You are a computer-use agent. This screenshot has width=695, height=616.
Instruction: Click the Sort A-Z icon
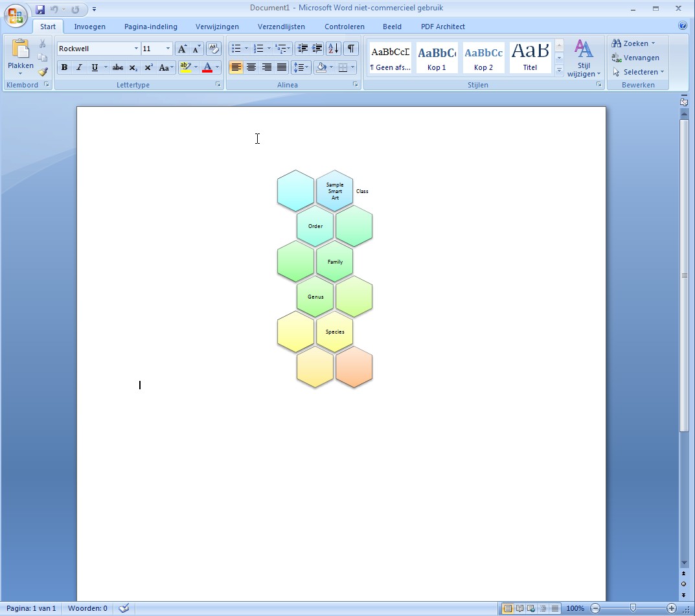tap(333, 49)
